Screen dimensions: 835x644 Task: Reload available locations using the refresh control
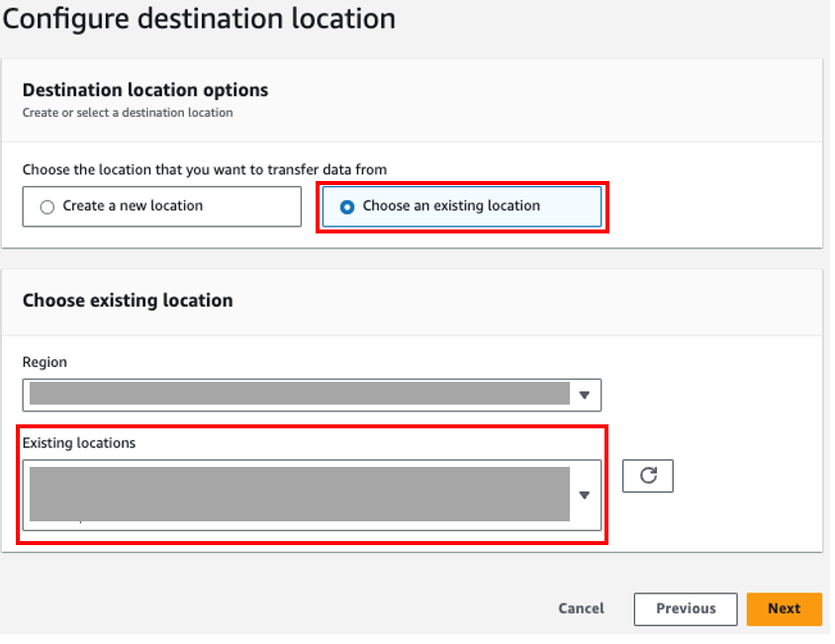tap(648, 476)
